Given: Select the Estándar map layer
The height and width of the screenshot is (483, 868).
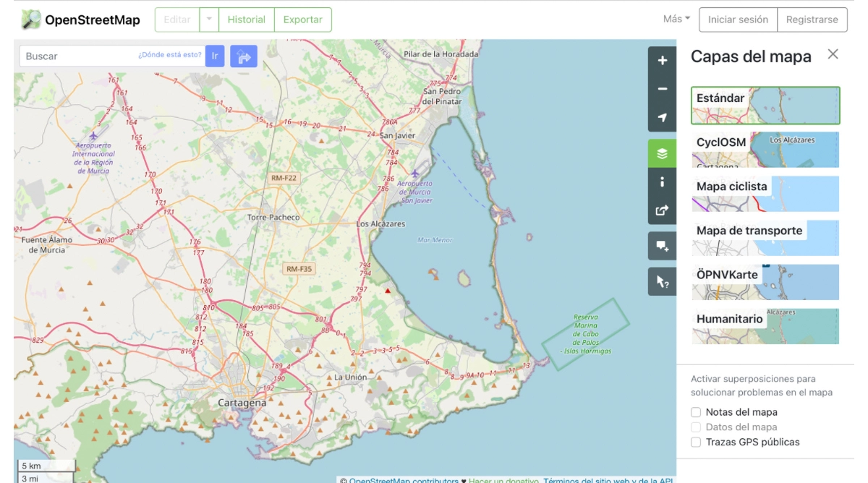Looking at the screenshot, I should coord(765,106).
